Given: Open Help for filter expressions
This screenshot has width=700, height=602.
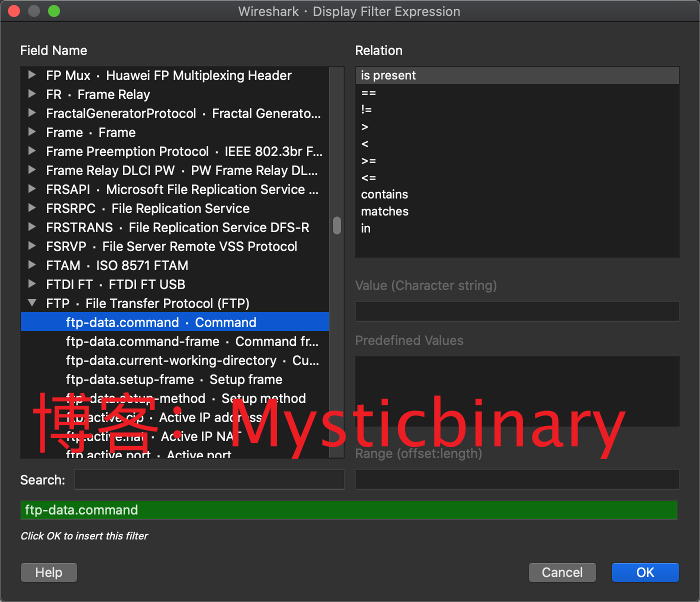Looking at the screenshot, I should [x=49, y=572].
